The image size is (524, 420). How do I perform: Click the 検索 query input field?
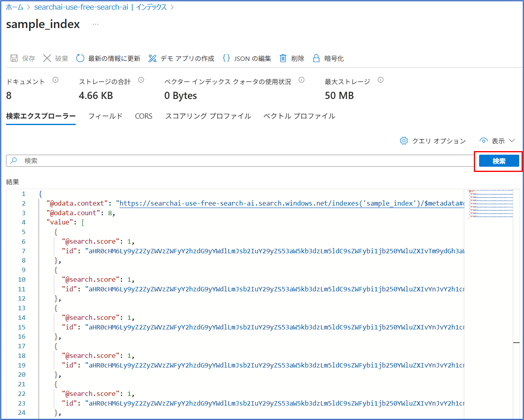241,161
